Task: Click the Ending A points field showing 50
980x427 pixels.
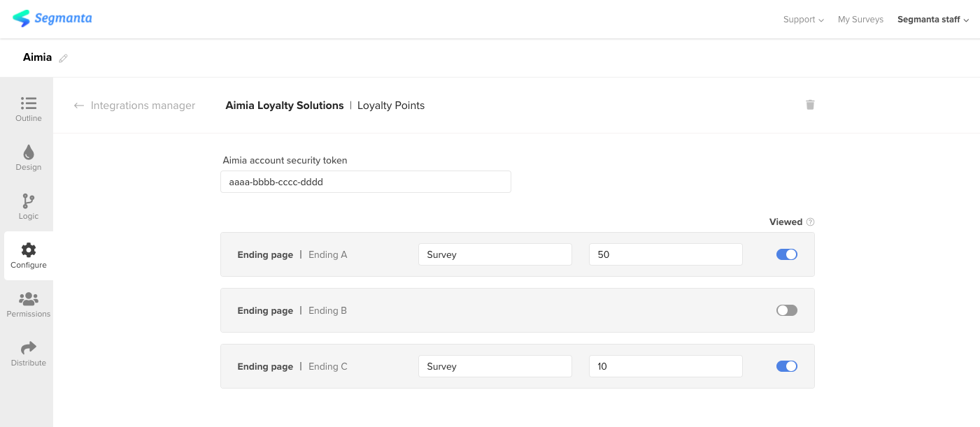Action: pyautogui.click(x=666, y=254)
